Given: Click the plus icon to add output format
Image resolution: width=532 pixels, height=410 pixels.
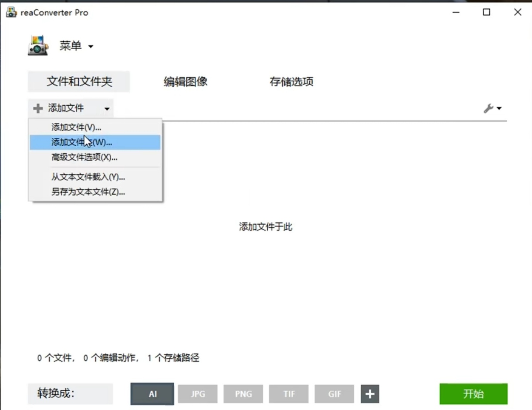Looking at the screenshot, I should click(370, 394).
